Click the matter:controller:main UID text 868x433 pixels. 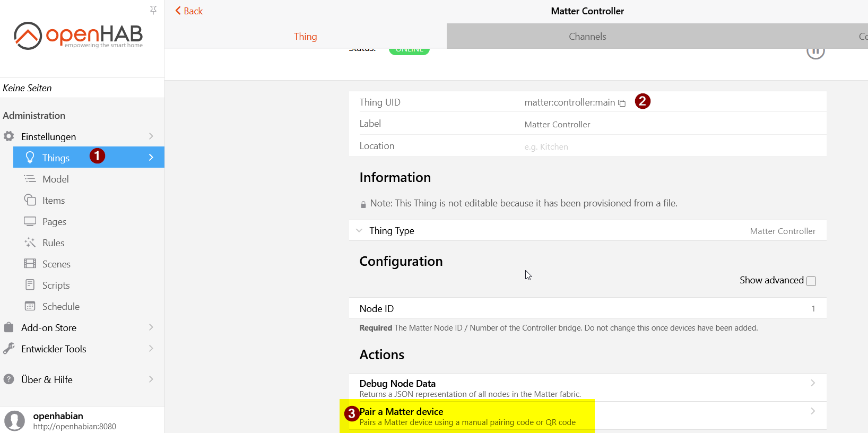click(569, 102)
